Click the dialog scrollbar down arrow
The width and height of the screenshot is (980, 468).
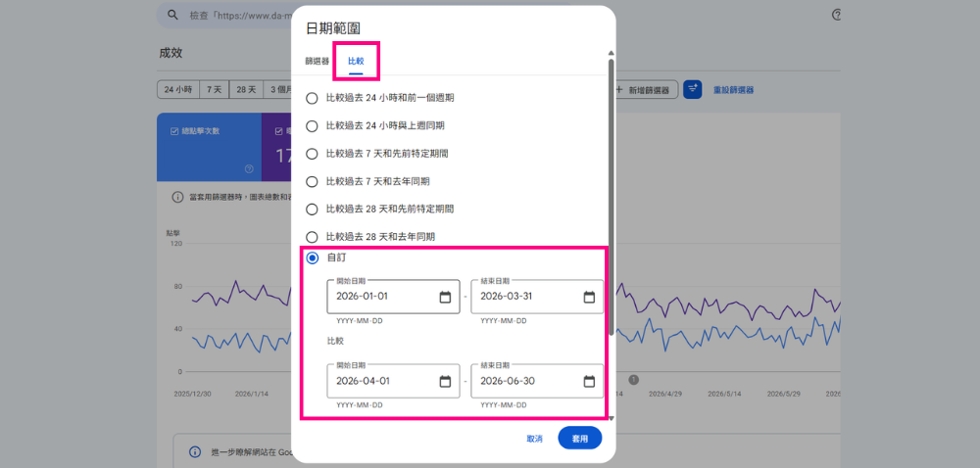point(611,418)
